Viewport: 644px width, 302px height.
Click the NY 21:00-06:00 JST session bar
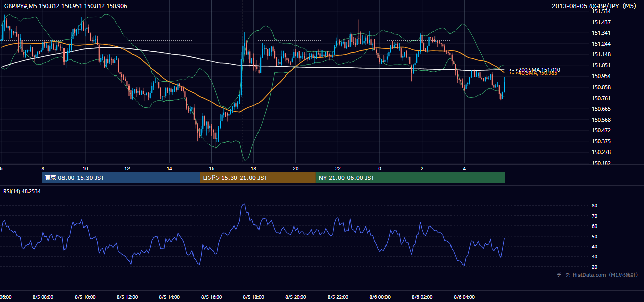411,178
